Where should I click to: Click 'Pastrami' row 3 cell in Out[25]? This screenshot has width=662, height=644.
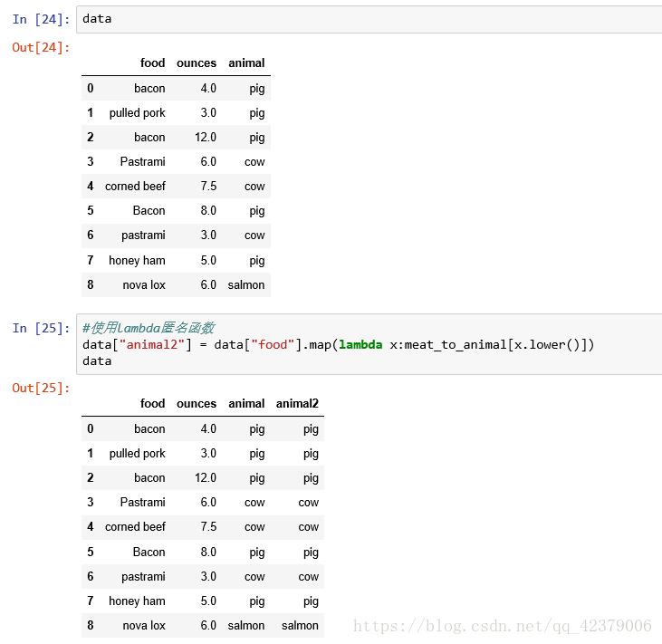coord(143,503)
